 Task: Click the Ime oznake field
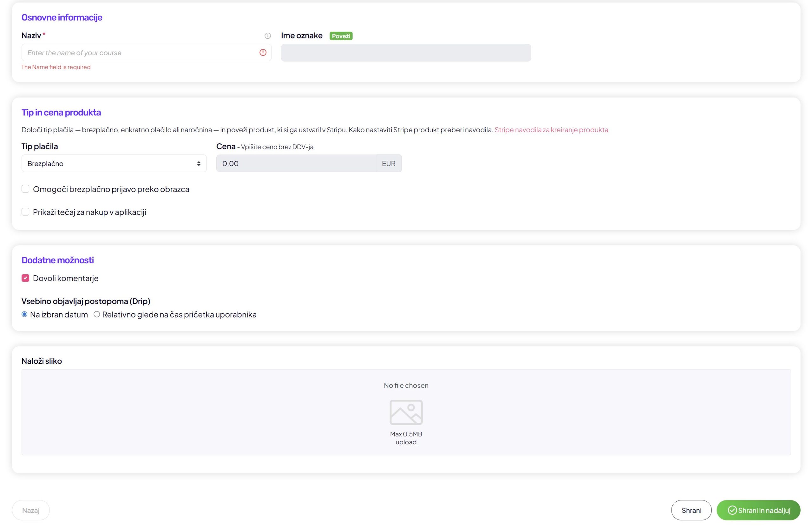(x=406, y=53)
